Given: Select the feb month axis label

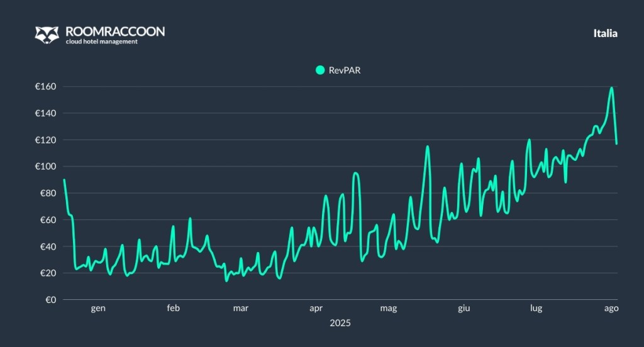Looking at the screenshot, I should click(x=174, y=308).
